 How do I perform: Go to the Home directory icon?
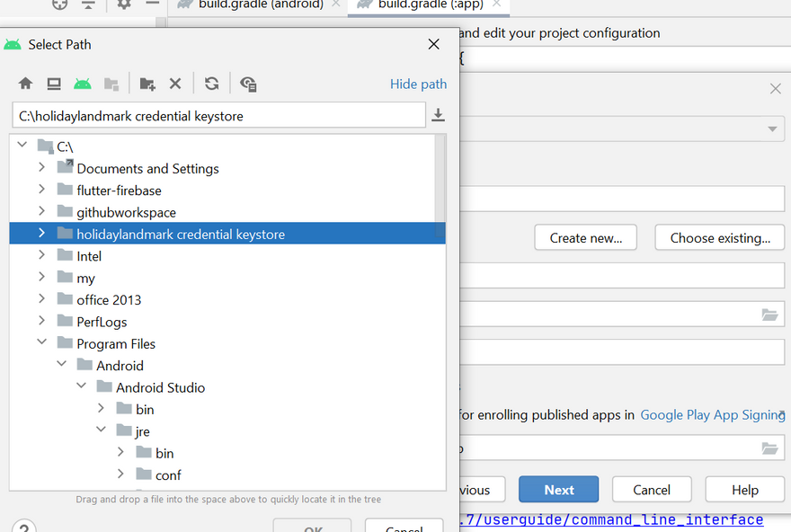tap(25, 84)
